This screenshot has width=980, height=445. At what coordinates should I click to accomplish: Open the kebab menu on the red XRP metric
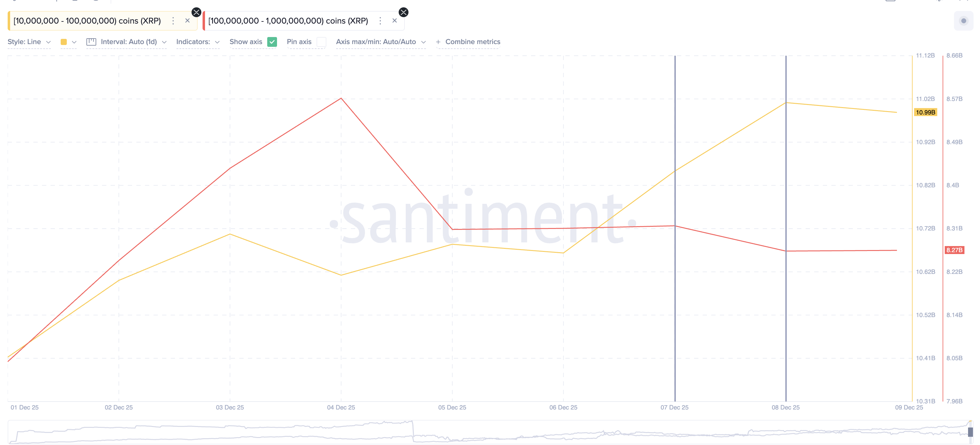click(380, 21)
